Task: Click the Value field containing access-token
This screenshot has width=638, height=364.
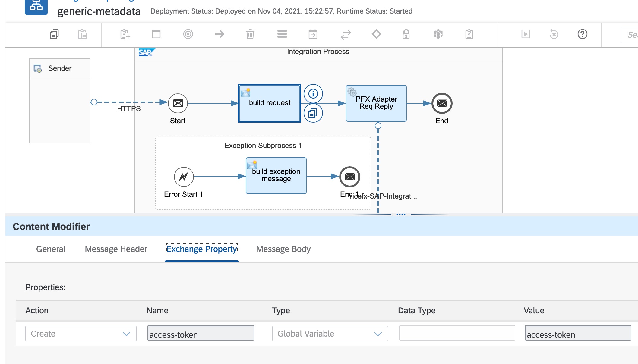Action: (x=578, y=333)
